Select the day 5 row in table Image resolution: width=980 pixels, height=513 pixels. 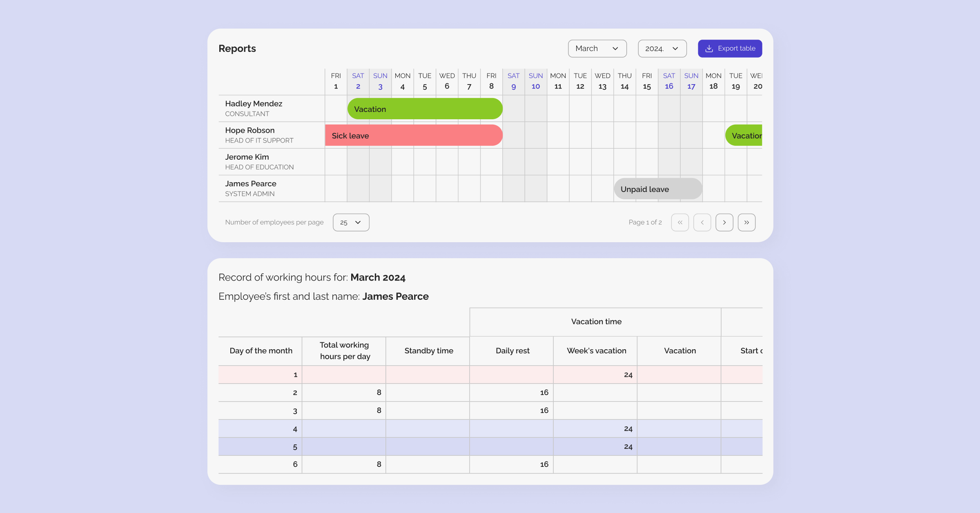point(295,447)
